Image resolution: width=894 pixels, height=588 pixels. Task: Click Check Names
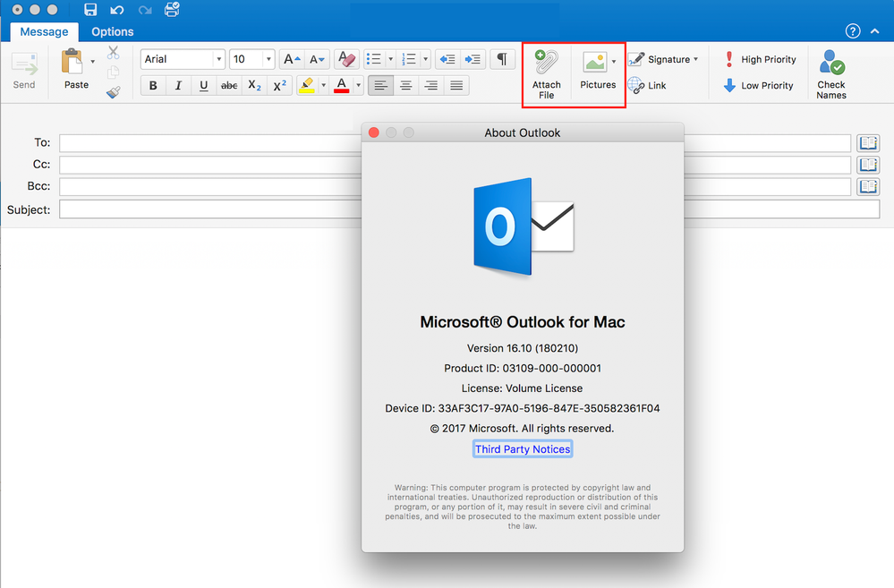[x=831, y=74]
